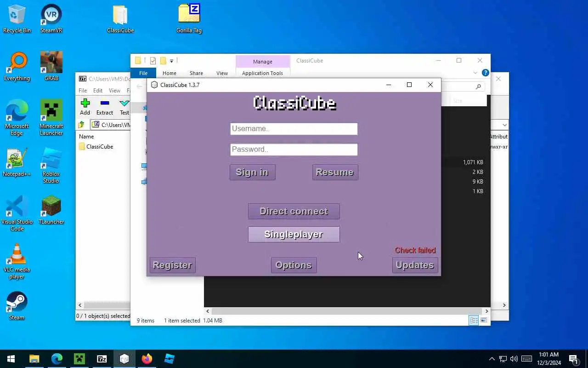Open the 7-Zip View menu
This screenshot has width=588, height=368.
click(114, 91)
